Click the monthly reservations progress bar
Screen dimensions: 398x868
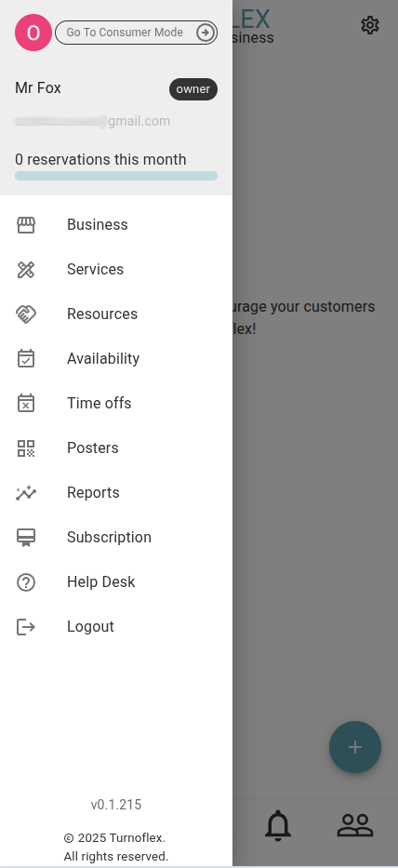(116, 176)
